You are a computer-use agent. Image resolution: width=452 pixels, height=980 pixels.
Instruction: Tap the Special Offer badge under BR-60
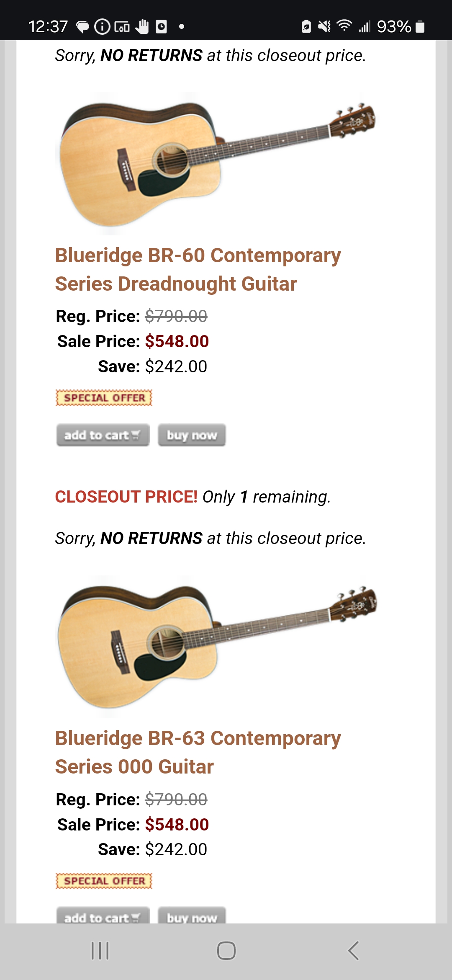click(x=104, y=398)
